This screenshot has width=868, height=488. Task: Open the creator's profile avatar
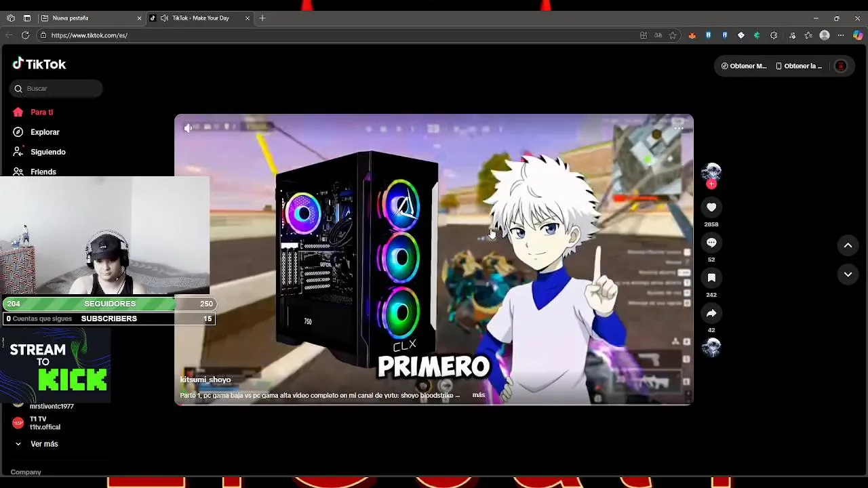[x=711, y=172]
